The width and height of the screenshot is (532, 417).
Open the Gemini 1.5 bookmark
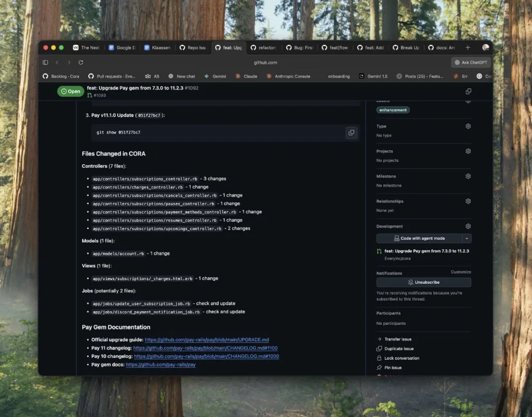(373, 76)
